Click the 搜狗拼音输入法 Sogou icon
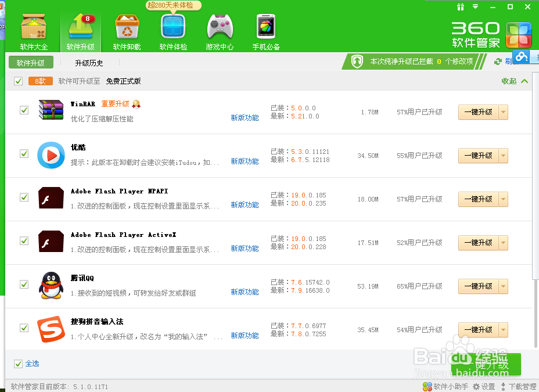The width and height of the screenshot is (539, 392). (x=51, y=329)
